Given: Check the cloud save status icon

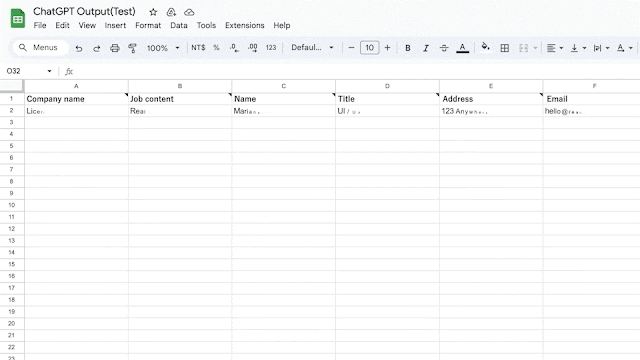Looking at the screenshot, I should point(189,12).
